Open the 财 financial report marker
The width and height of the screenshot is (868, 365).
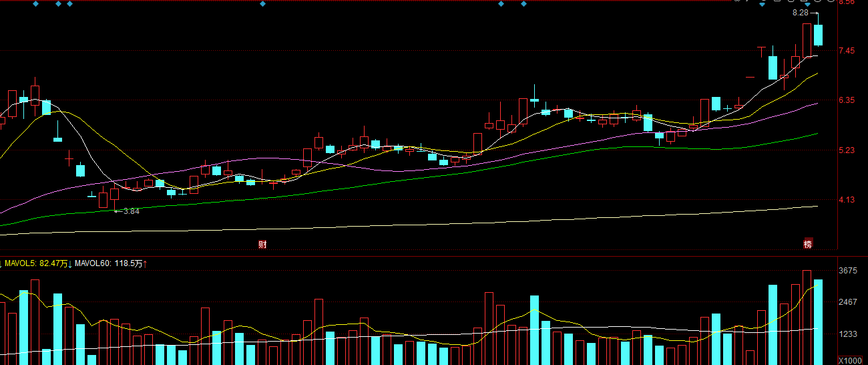coord(262,245)
